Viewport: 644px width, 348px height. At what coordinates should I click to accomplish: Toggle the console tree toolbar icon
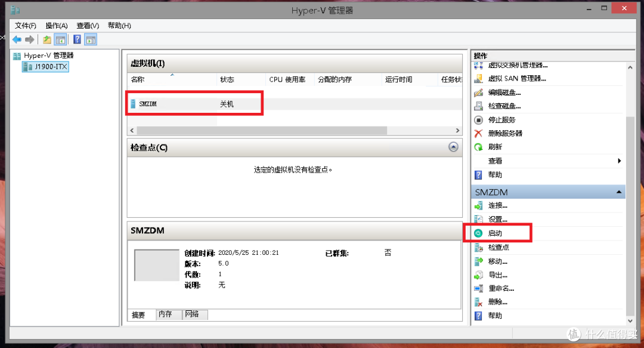click(60, 40)
